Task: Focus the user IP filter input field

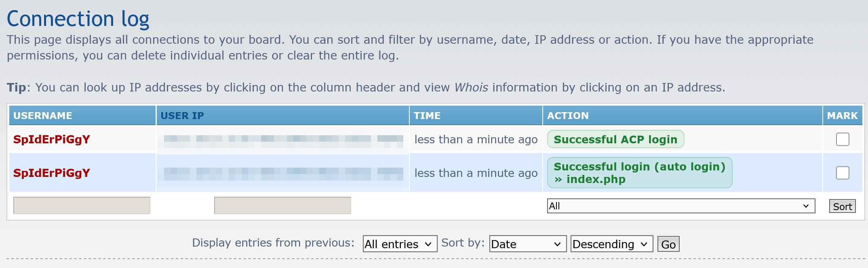Action: point(282,205)
